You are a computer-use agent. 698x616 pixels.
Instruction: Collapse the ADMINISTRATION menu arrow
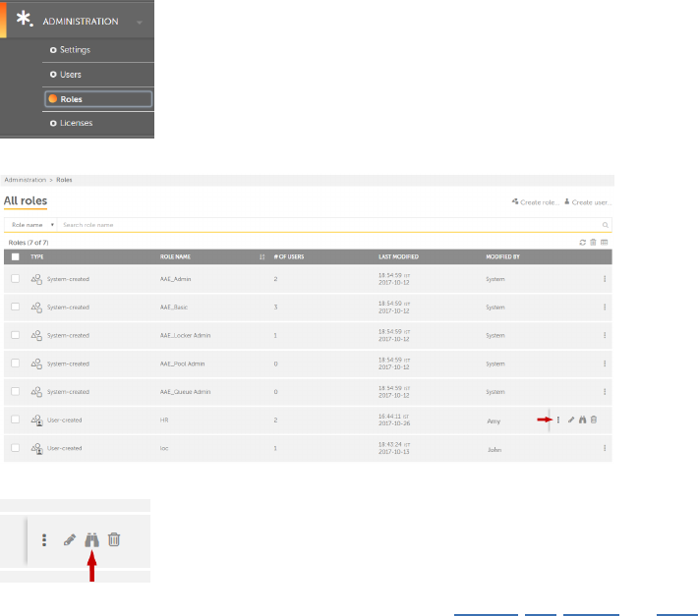[x=140, y=22]
